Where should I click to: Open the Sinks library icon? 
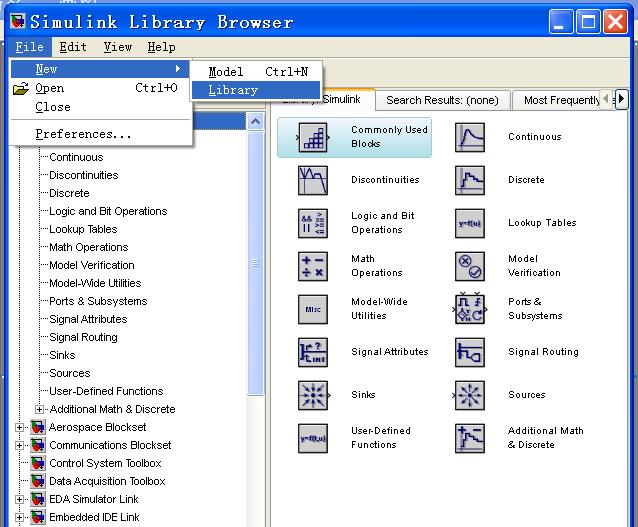click(313, 395)
